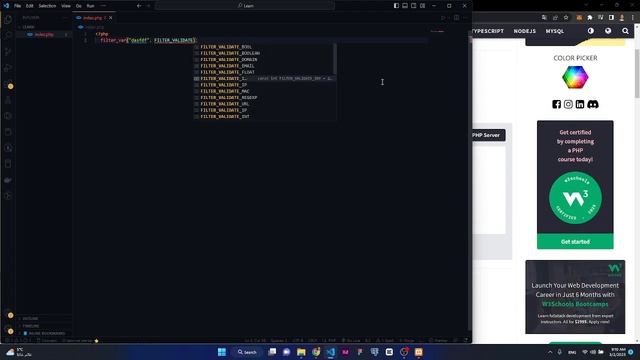
Task: Open the W3Schools Bootcamps ad banner
Action: 575,297
